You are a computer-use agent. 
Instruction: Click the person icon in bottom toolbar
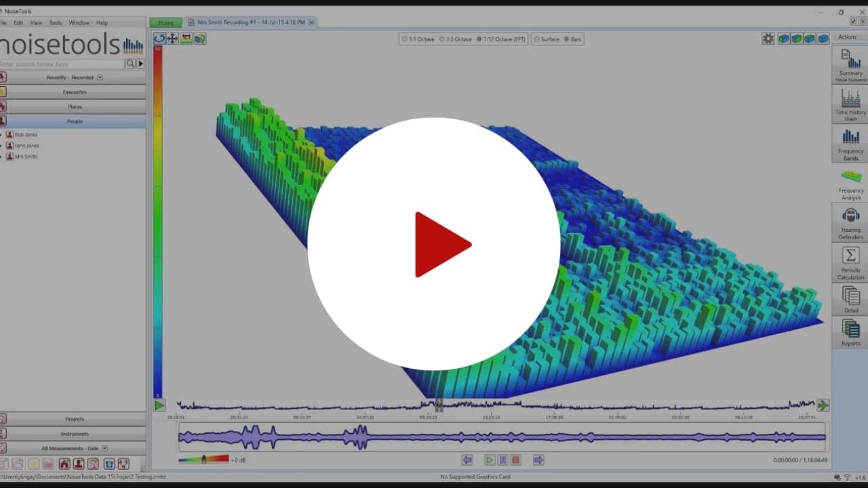tap(79, 464)
